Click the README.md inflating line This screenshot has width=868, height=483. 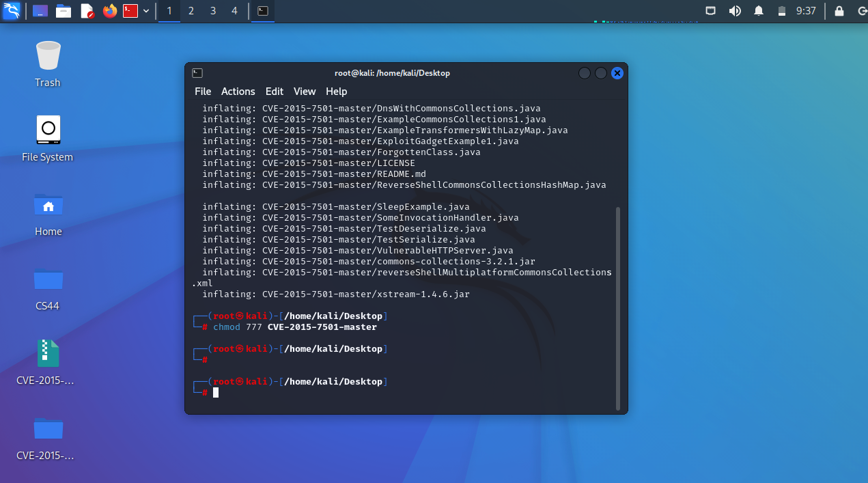[x=314, y=174]
